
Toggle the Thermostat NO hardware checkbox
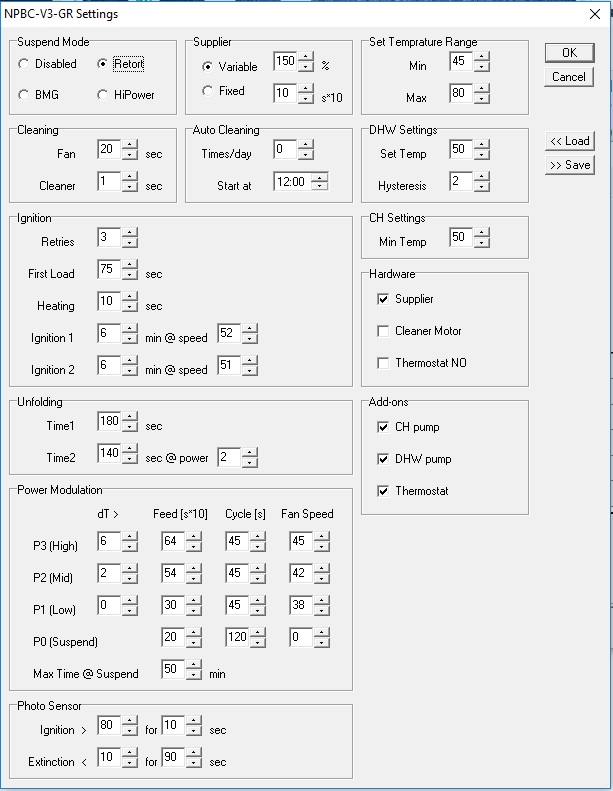pyautogui.click(x=383, y=363)
